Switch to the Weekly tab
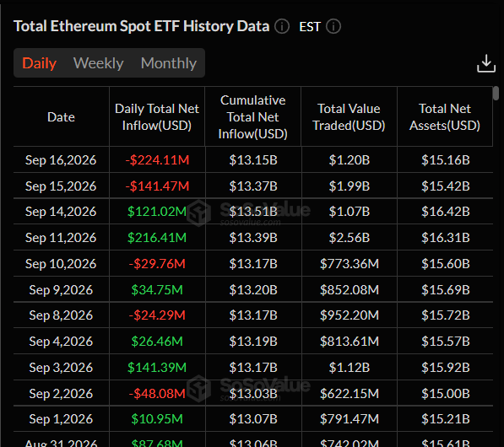 point(99,63)
